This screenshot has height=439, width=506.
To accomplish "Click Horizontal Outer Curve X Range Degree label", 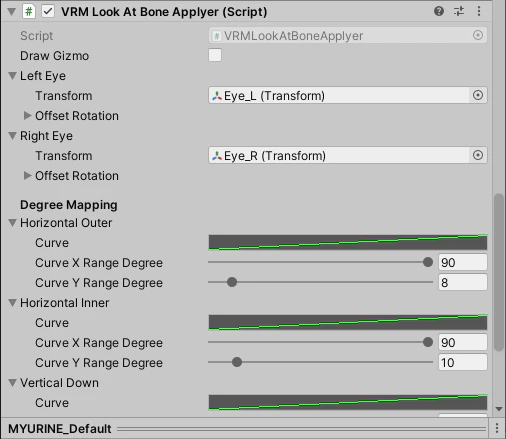I will click(x=99, y=263).
